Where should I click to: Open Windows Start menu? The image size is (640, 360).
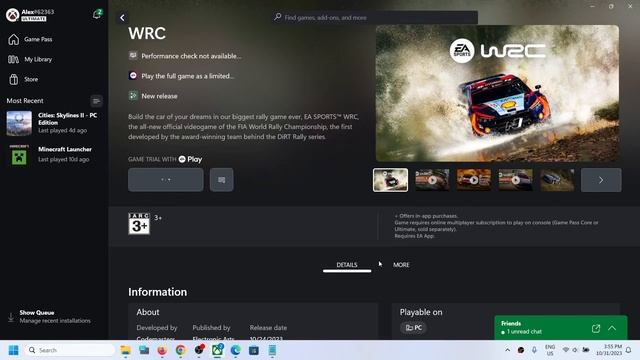(x=13, y=350)
